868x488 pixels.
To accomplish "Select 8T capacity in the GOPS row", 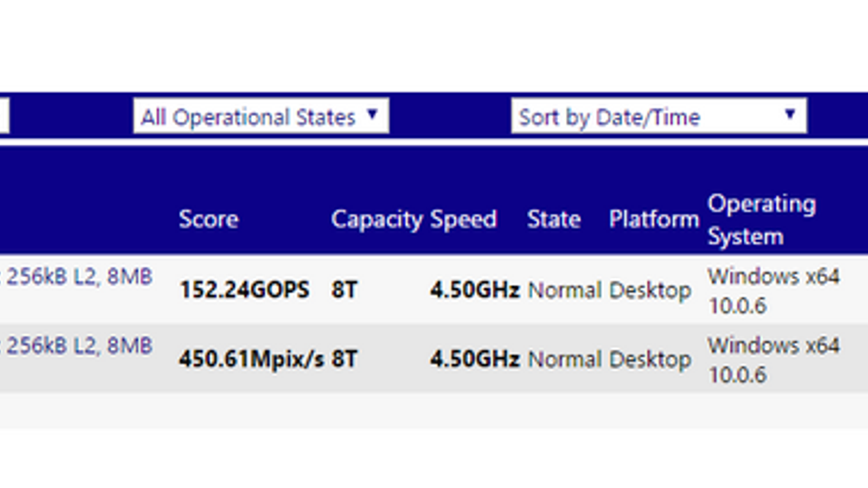I will 344,290.
